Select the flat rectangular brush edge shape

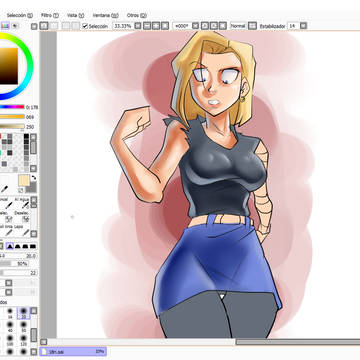tap(33, 247)
